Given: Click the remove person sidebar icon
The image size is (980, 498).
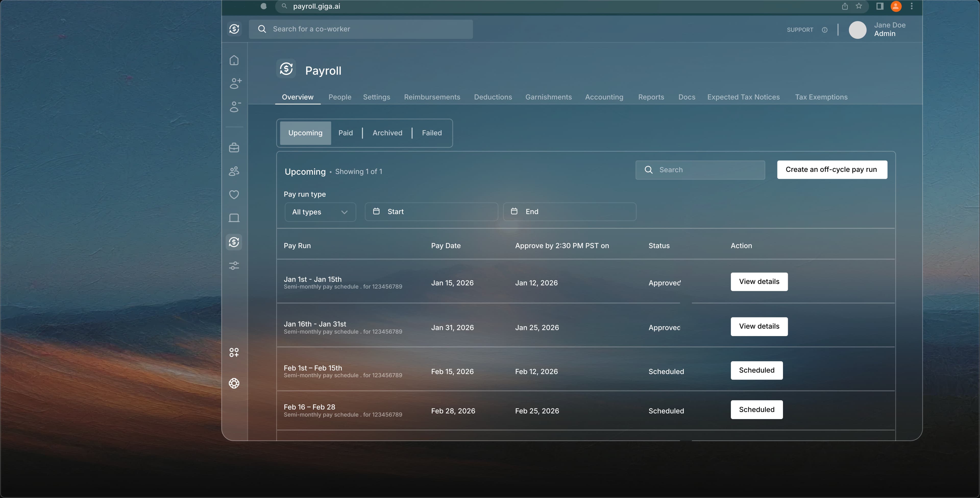Looking at the screenshot, I should tap(236, 106).
